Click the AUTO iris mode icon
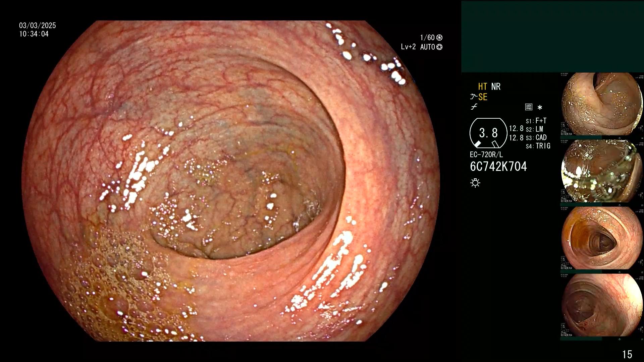Screen dimensions: 644x362 coord(439,47)
